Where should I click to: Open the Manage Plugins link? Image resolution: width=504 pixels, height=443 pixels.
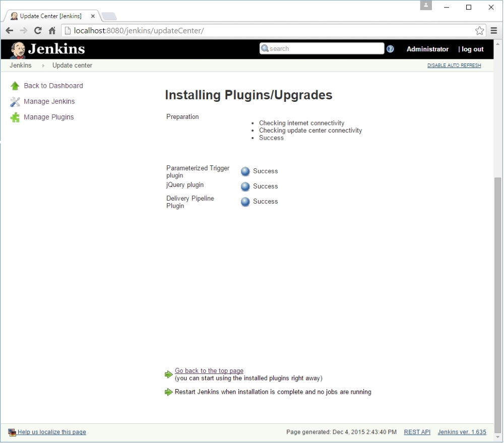[x=49, y=117]
